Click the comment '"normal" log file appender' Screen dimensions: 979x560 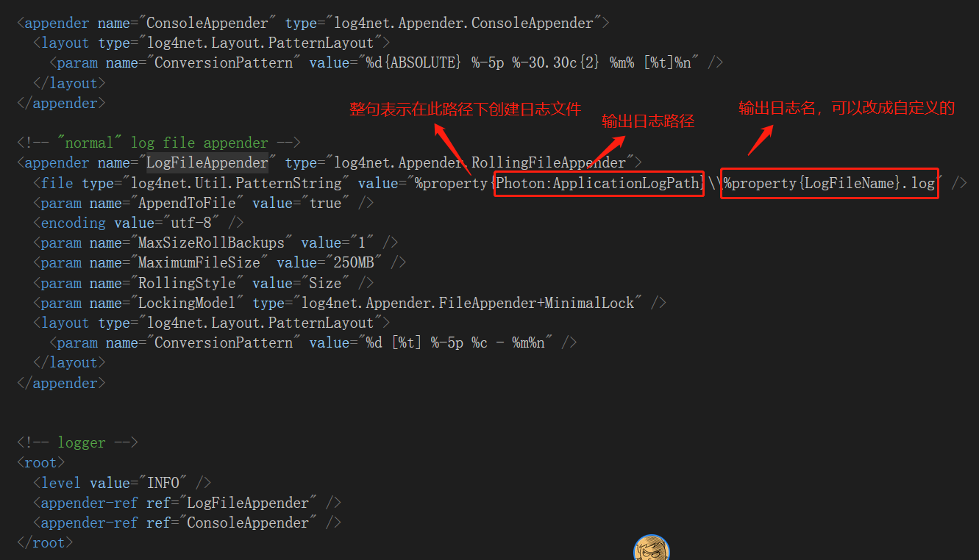(158, 143)
